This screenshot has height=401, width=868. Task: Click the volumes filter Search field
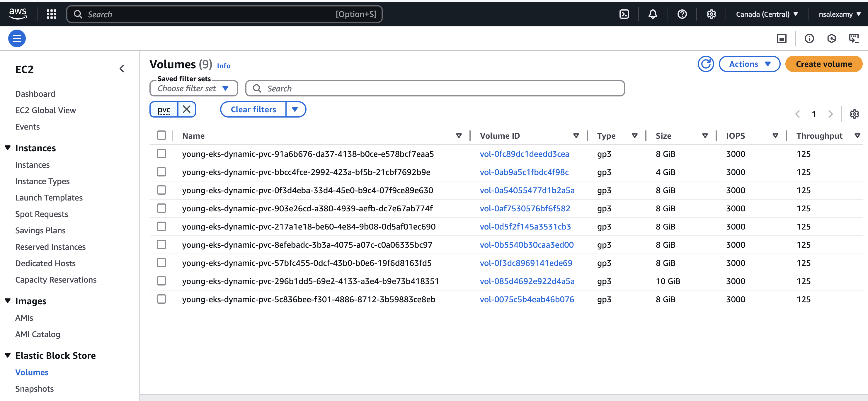click(x=435, y=88)
